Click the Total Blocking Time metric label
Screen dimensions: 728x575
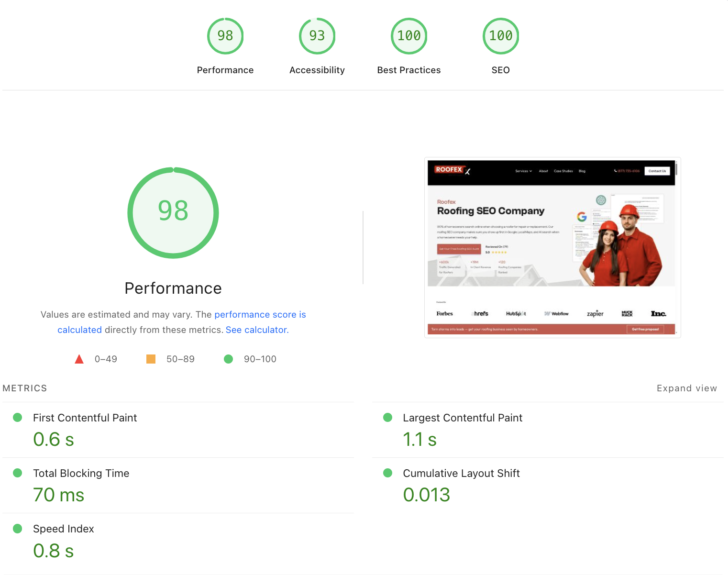tap(81, 473)
